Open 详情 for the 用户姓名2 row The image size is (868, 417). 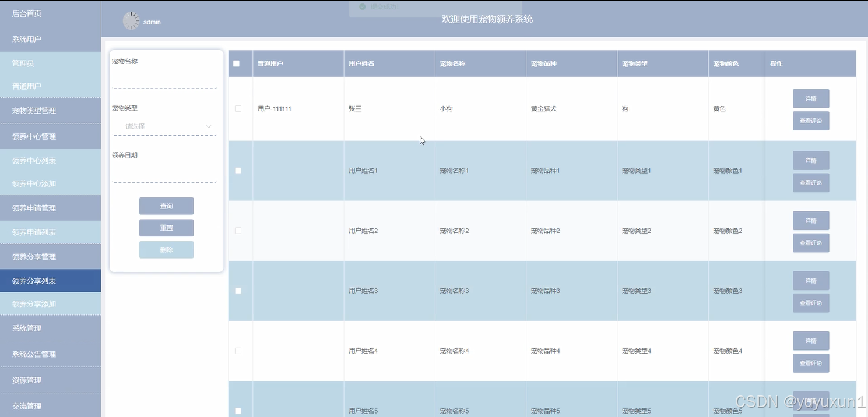[x=811, y=221]
